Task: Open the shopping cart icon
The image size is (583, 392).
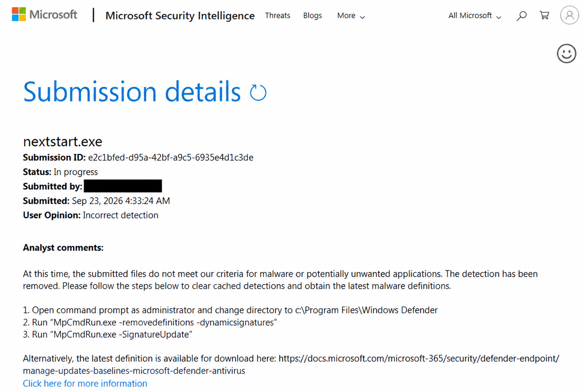Action: click(x=544, y=15)
